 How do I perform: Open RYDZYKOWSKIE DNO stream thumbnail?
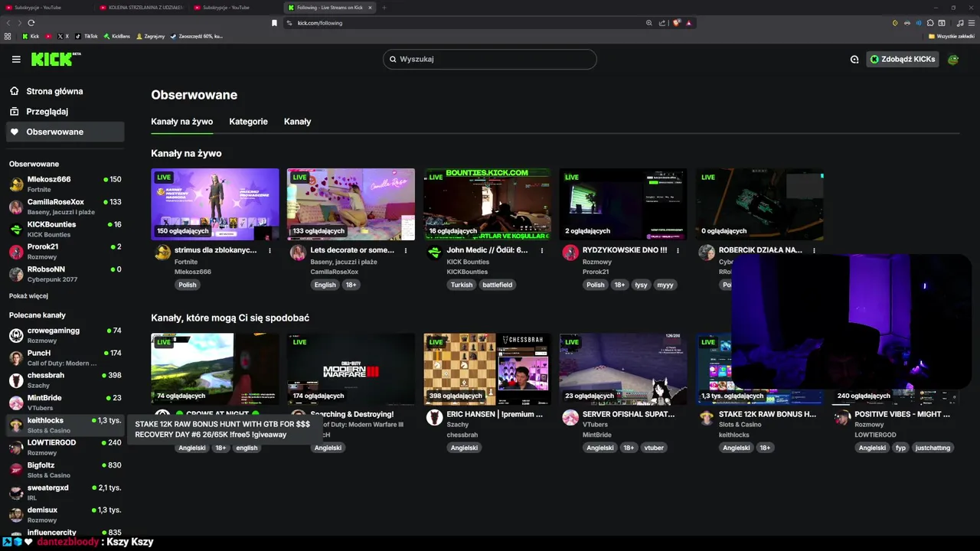coord(623,204)
